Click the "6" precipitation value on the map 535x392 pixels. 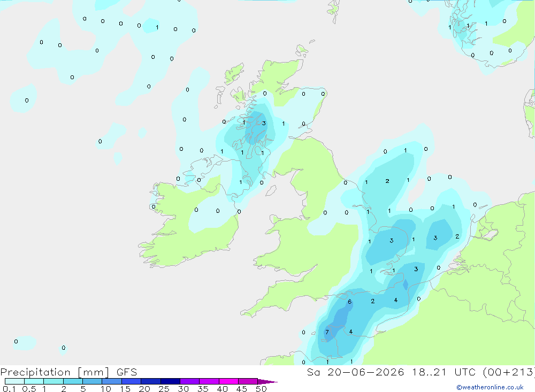click(349, 302)
